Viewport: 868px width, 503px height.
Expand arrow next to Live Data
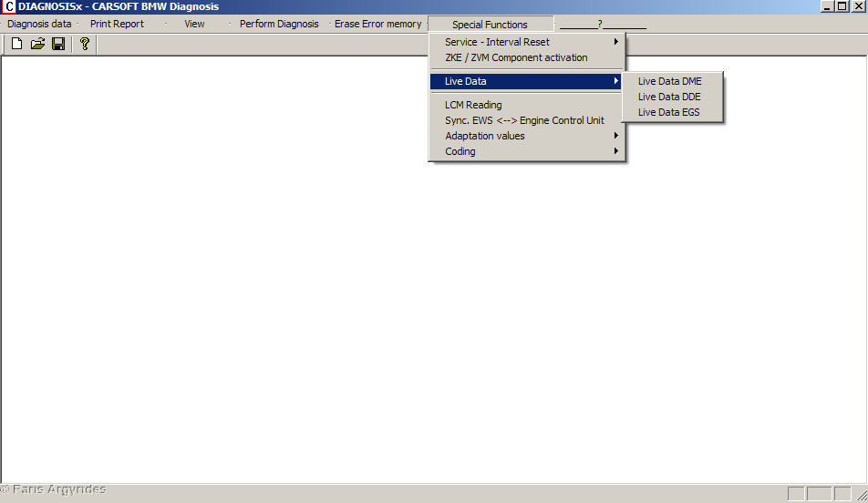coord(616,81)
